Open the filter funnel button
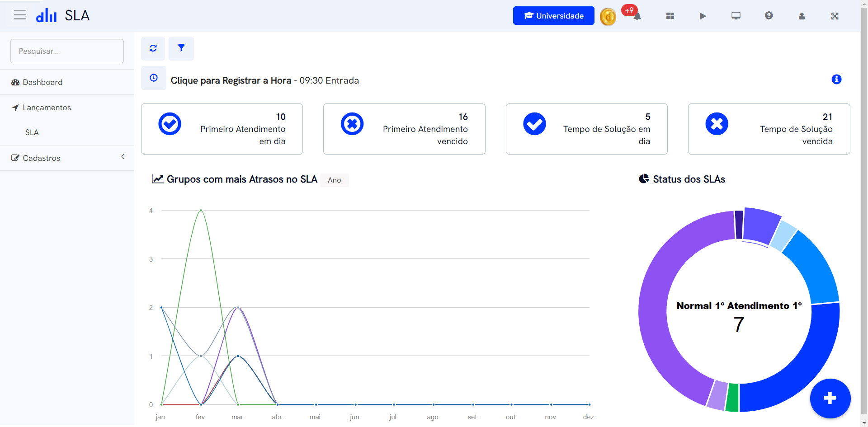 181,48
